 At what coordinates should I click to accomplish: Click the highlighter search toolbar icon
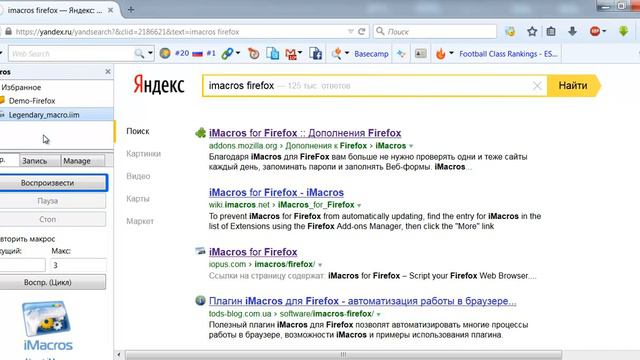point(336,53)
